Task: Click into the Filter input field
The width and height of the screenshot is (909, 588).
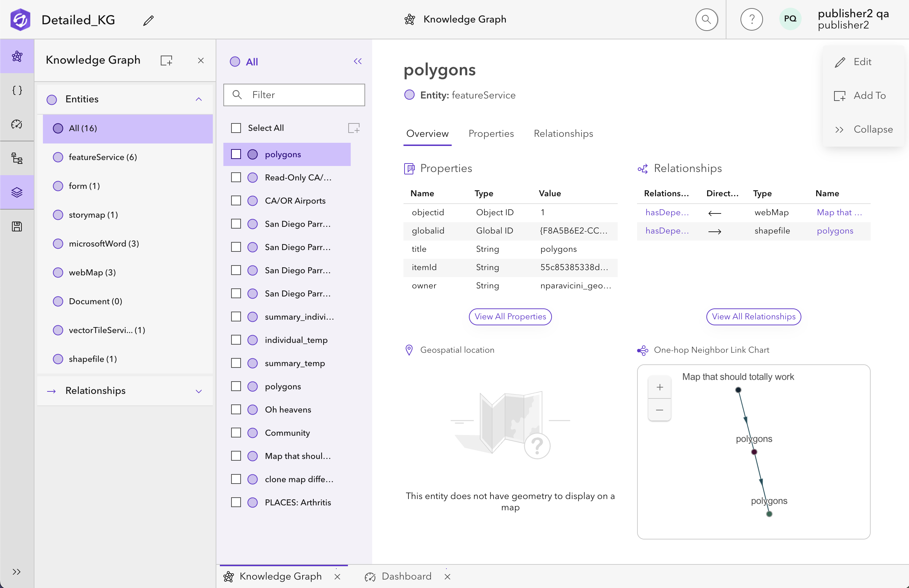Action: coord(294,95)
